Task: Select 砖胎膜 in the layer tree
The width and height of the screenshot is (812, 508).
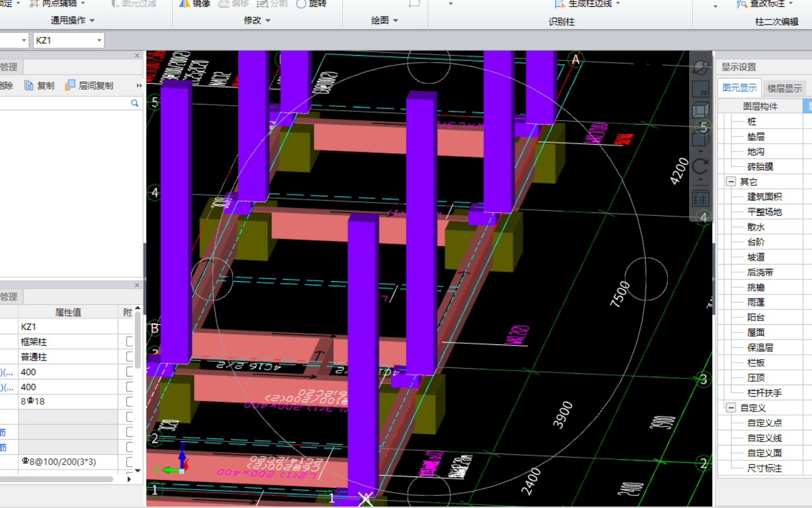Action: tap(760, 166)
